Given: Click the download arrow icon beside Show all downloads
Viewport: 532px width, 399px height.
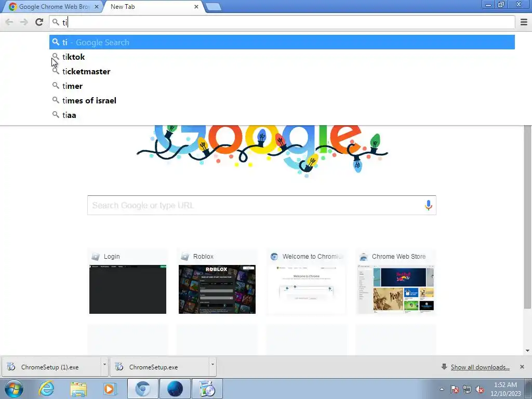Looking at the screenshot, I should coord(444,366).
